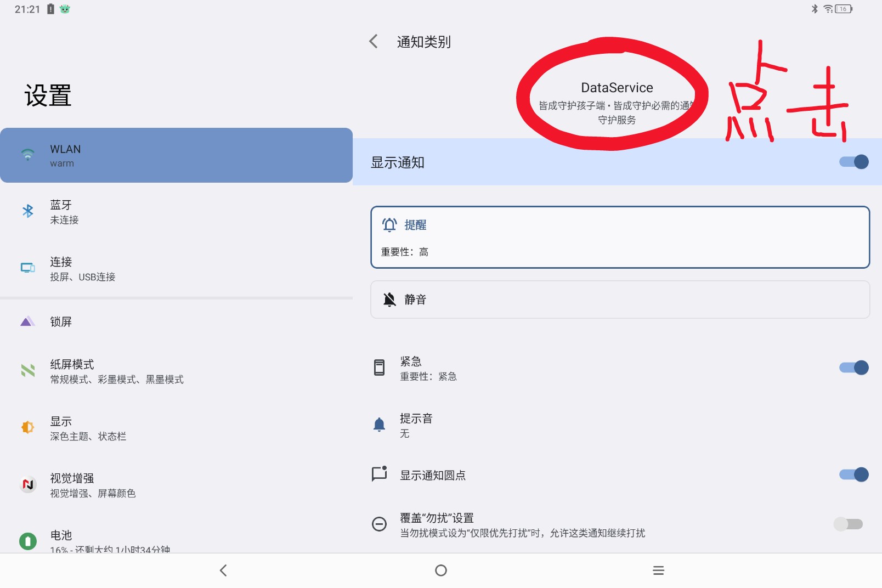
Task: Open 纸屏模式 settings entry
Action: coord(176,371)
